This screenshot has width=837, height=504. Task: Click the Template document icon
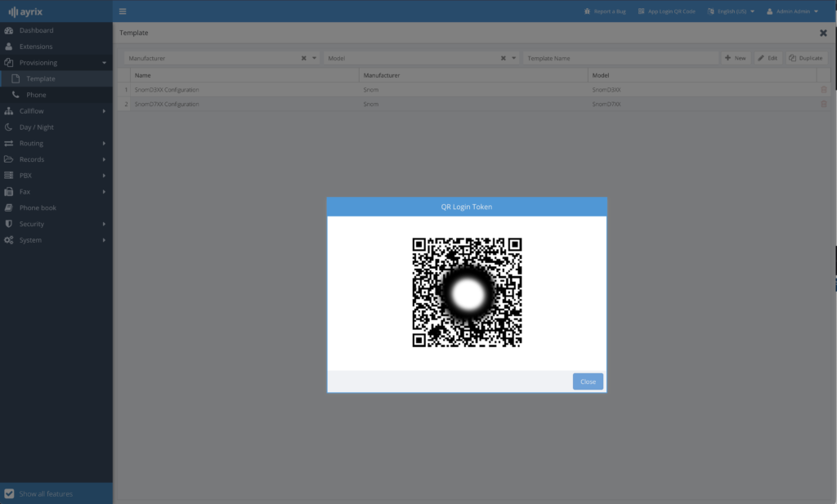click(x=16, y=78)
